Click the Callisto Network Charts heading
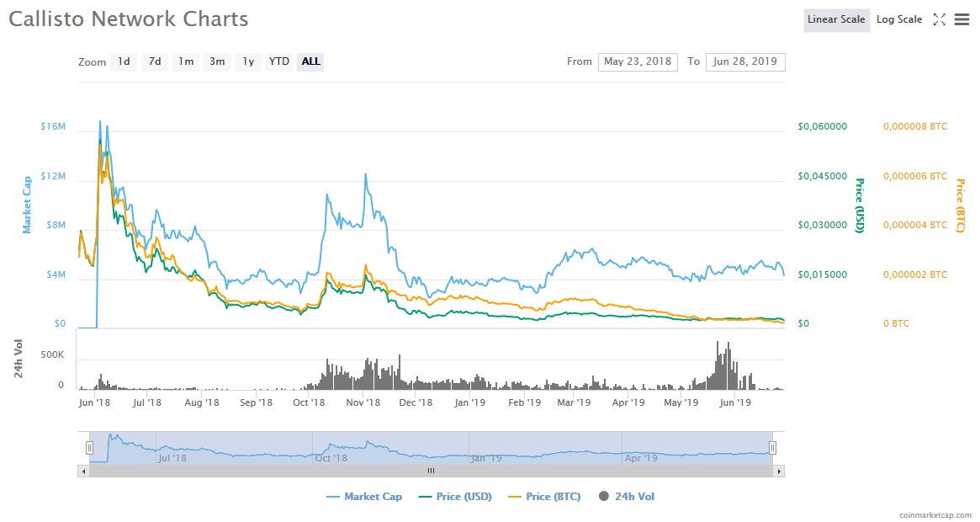980x522 pixels. pos(129,19)
